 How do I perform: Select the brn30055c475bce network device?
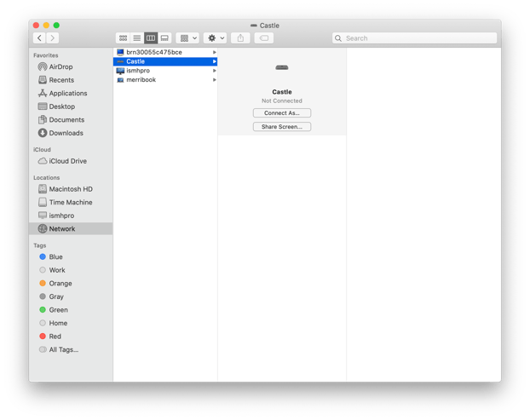[165, 52]
